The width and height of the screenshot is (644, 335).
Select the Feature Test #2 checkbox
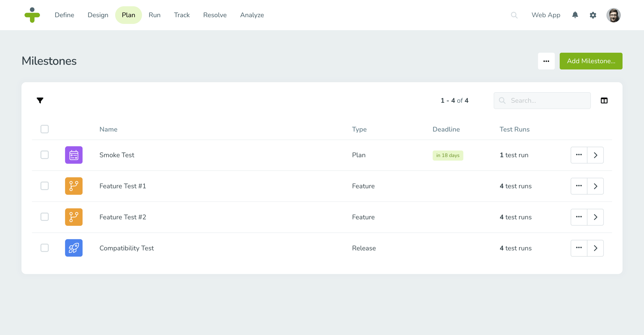[45, 217]
